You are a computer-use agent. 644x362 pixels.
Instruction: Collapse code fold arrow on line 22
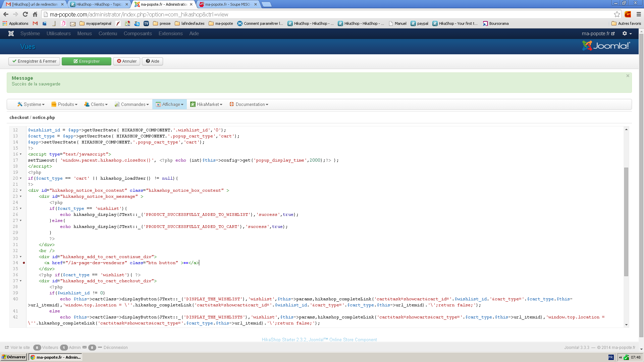[x=21, y=190]
